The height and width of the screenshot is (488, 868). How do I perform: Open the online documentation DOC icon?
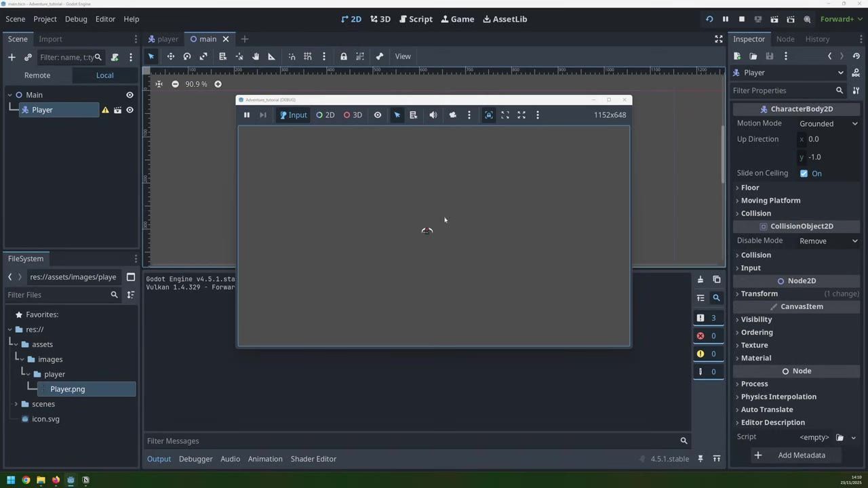tap(856, 73)
